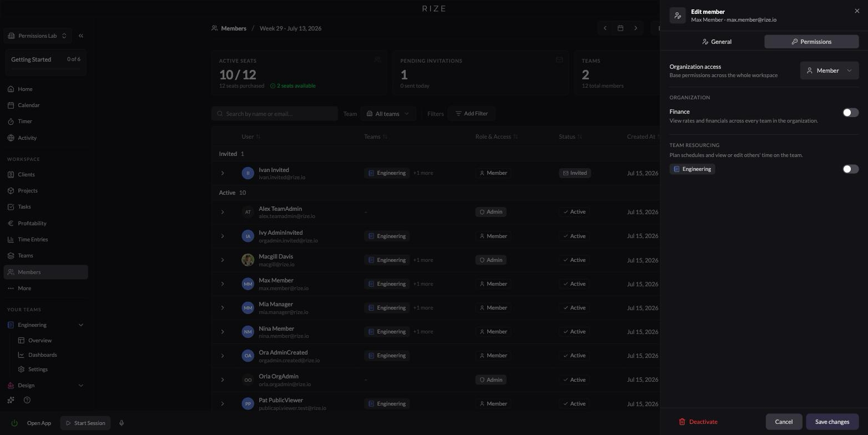
Task: Collapse the sidebar with the double-chevron icon
Action: point(81,36)
